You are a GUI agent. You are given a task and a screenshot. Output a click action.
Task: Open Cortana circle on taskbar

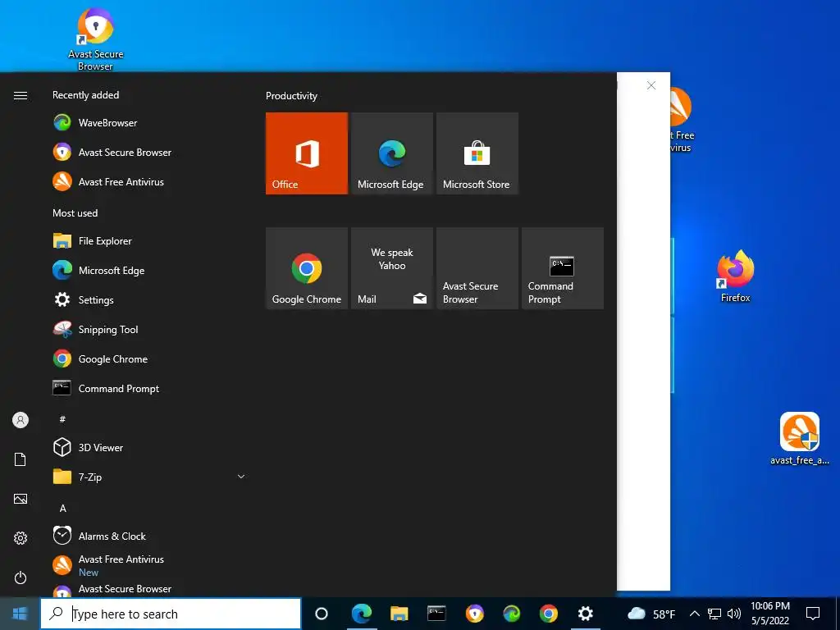(x=322, y=614)
